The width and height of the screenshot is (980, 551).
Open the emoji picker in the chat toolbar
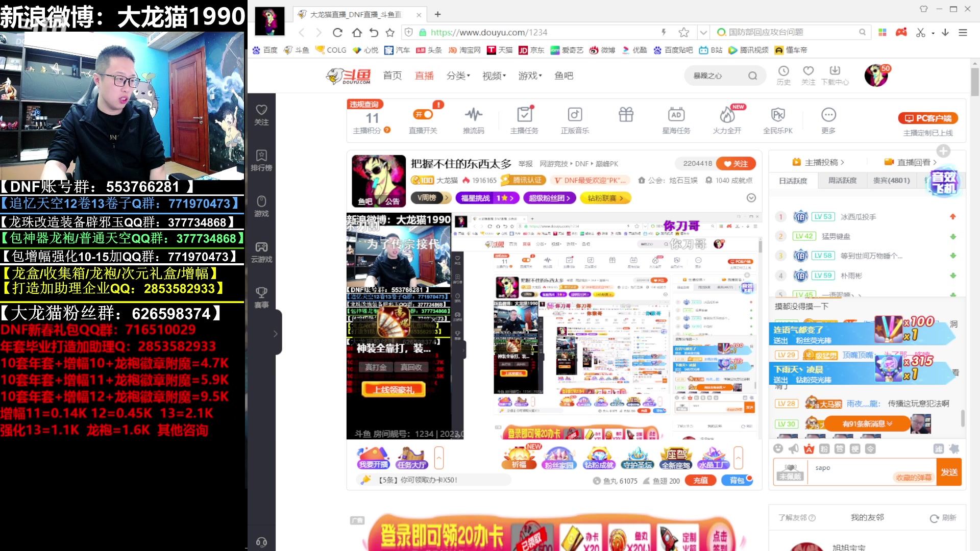click(778, 448)
